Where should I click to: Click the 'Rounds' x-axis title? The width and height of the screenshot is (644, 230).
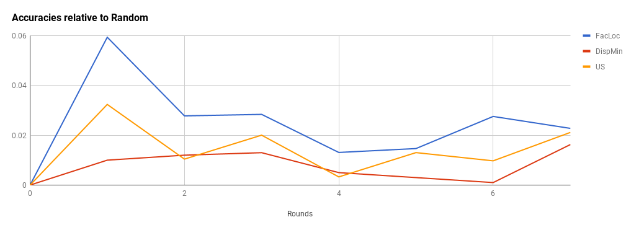point(300,214)
